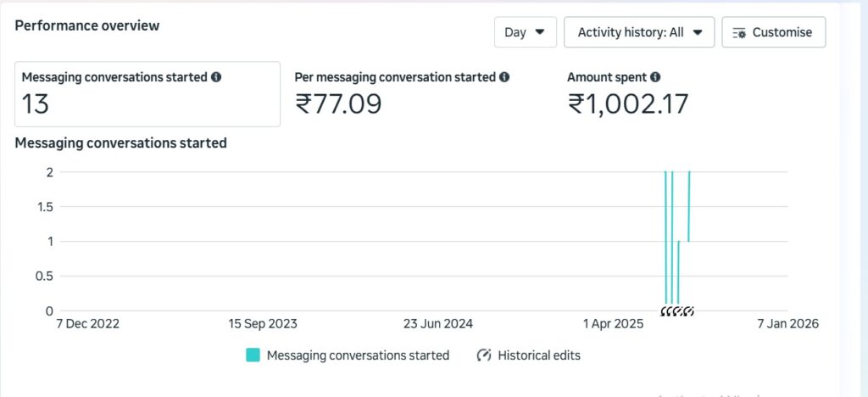Image resolution: width=868 pixels, height=397 pixels.
Task: Click the Customise settings gear icon
Action: [739, 33]
